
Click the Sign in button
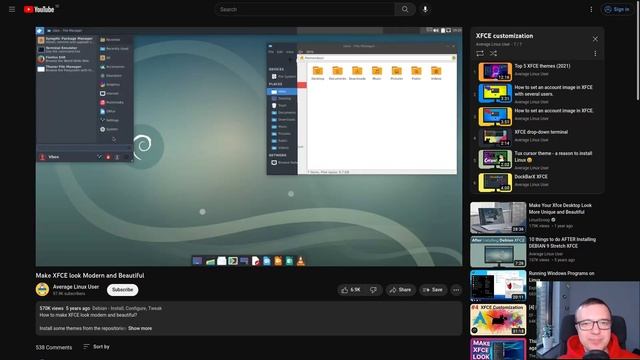(x=617, y=9)
